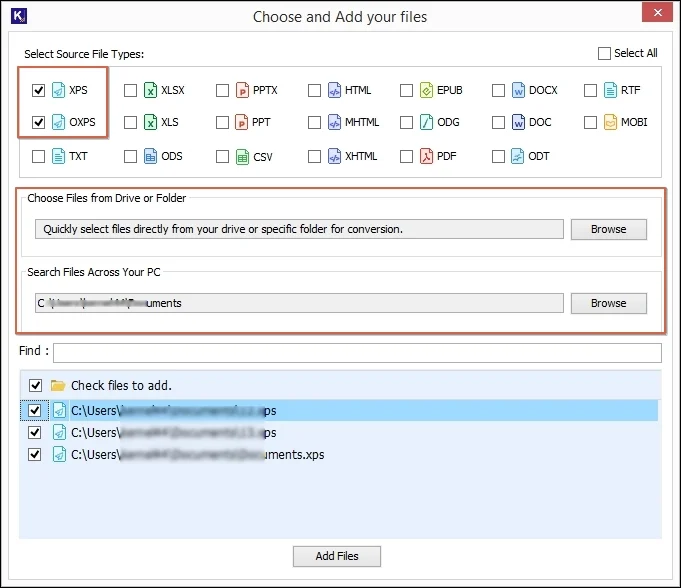Click the XLS spreadsheet icon
The height and width of the screenshot is (588, 681).
[150, 122]
